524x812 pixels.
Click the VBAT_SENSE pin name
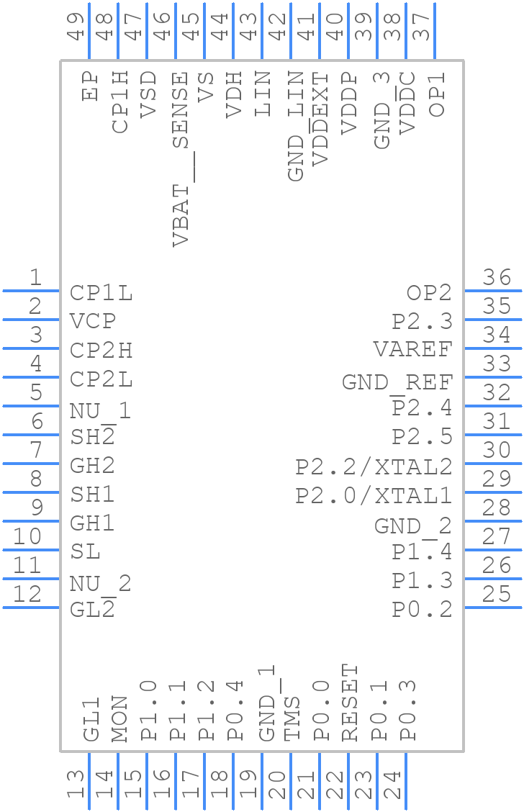[x=182, y=160]
